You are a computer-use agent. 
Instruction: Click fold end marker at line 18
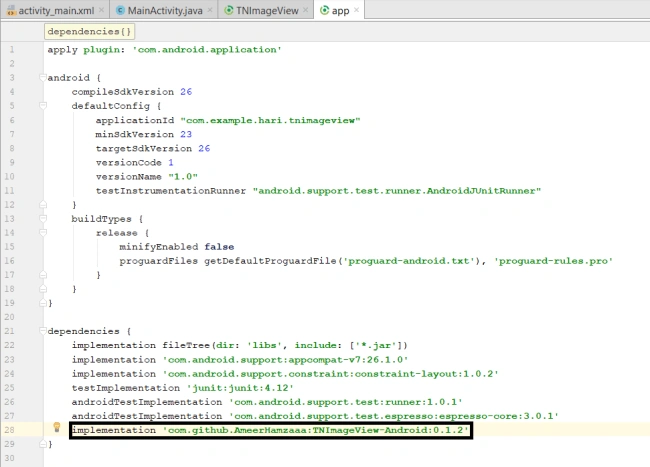tap(42, 289)
